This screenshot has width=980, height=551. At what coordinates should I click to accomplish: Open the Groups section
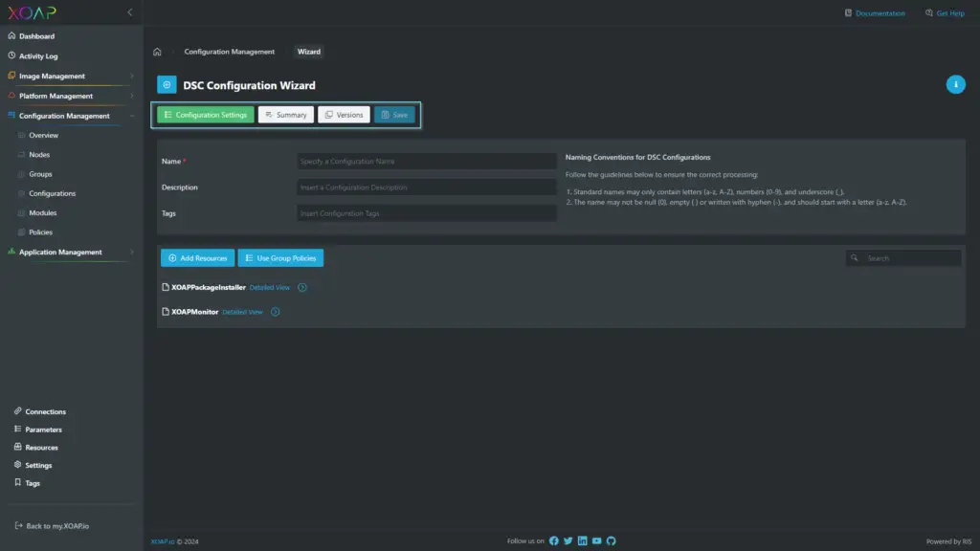[40, 174]
